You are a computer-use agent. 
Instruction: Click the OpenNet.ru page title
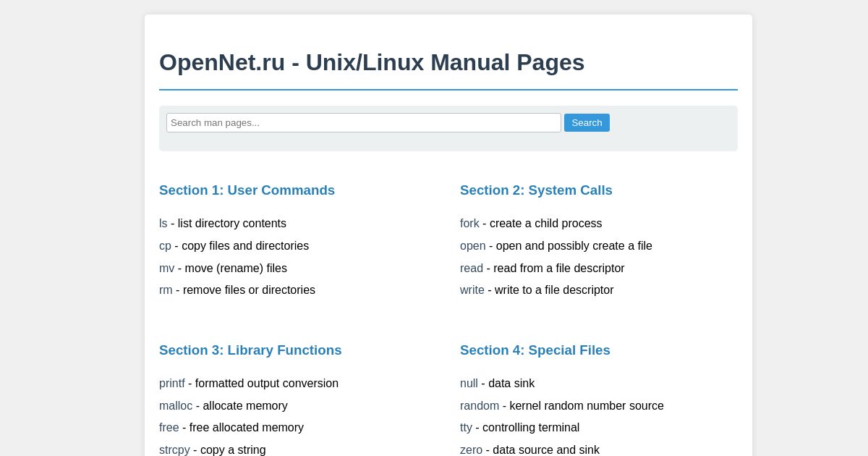[x=372, y=63]
